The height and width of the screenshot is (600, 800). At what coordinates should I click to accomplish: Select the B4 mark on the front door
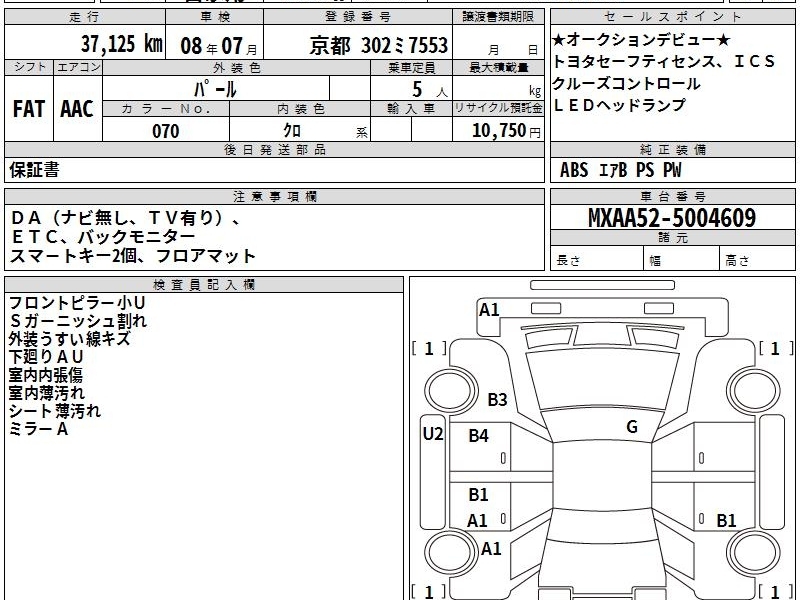(x=478, y=436)
